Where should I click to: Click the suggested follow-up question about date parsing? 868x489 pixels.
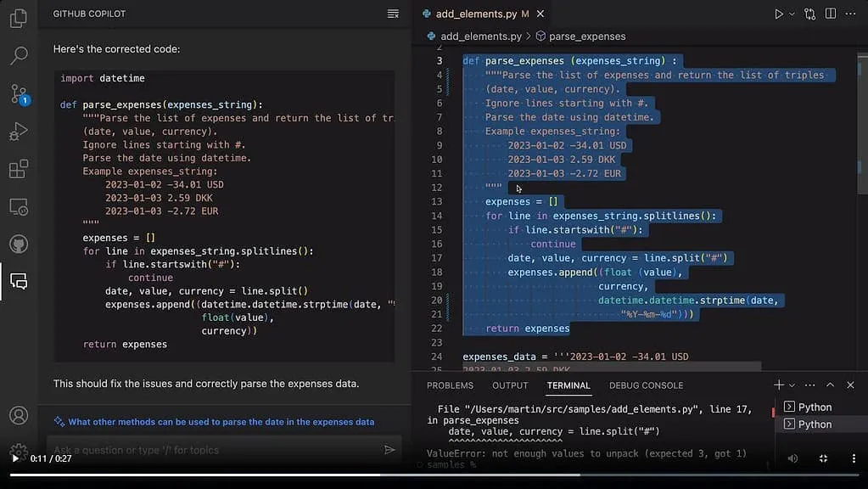click(221, 422)
